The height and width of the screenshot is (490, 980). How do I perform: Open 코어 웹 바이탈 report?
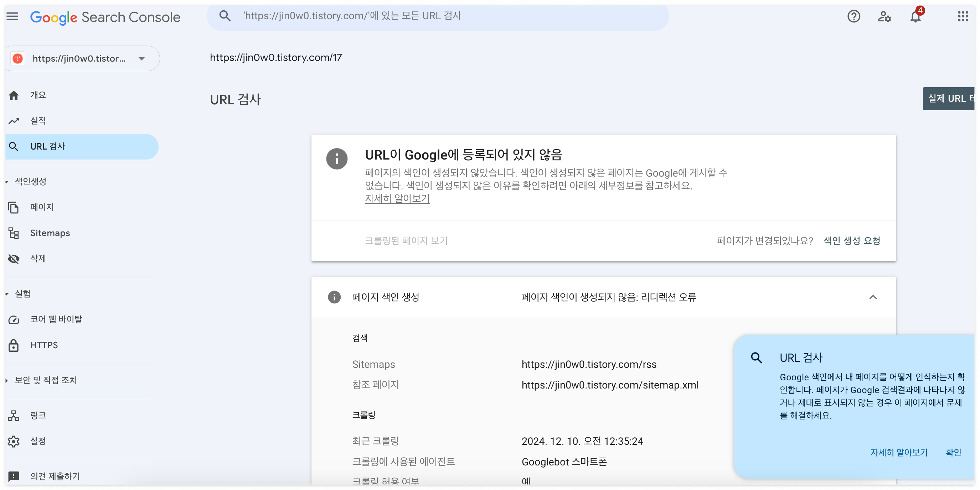click(56, 319)
